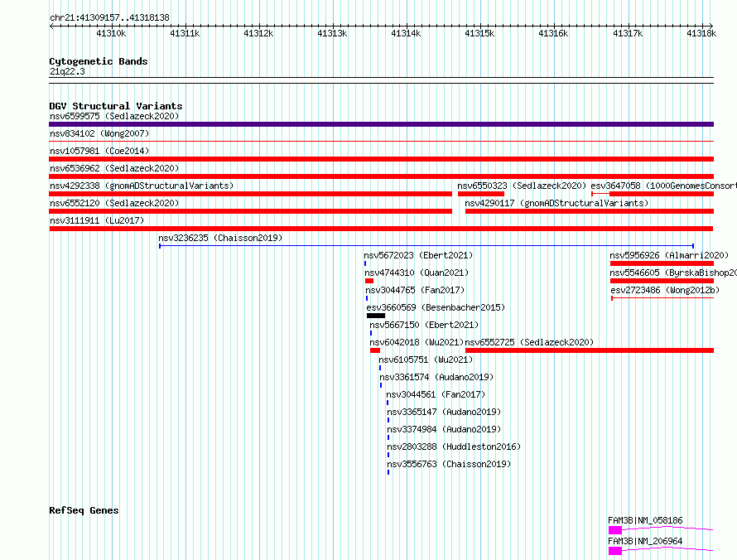Select the small red nsv6042018 bar
The height and width of the screenshot is (560, 737).
coord(374,350)
